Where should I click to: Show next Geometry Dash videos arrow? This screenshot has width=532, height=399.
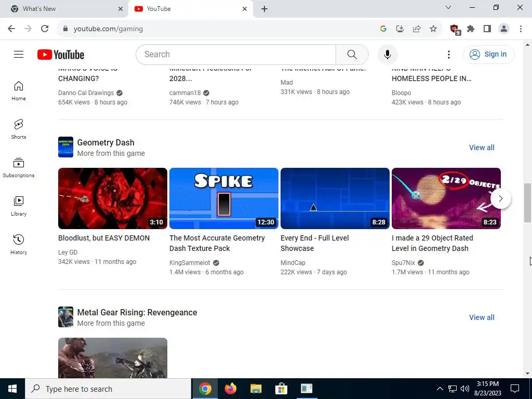(501, 198)
